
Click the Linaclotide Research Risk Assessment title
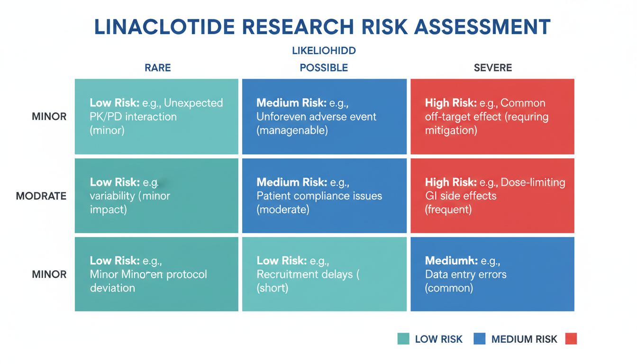coord(322,27)
